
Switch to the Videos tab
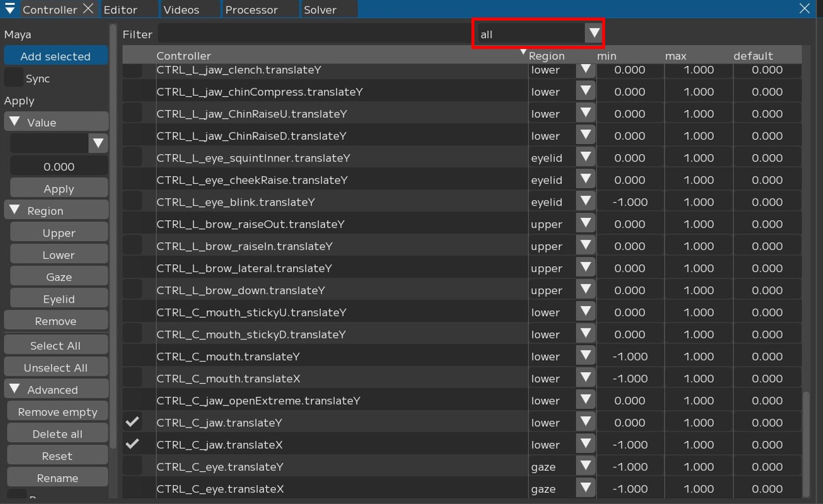(x=181, y=10)
